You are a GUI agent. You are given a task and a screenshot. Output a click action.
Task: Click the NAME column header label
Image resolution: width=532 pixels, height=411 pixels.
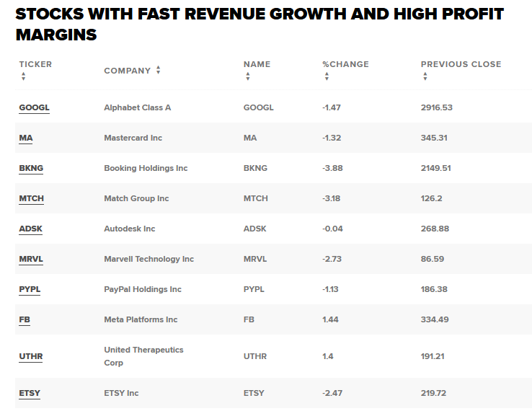coord(257,64)
